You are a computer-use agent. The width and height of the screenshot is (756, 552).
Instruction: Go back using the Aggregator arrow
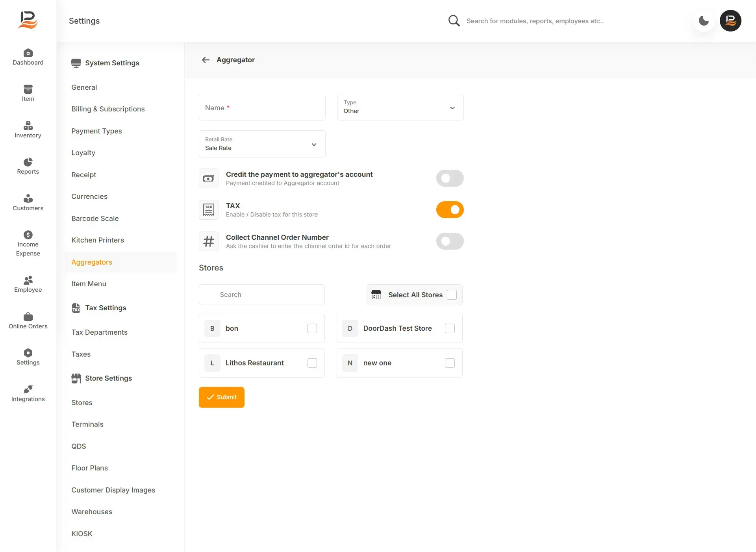206,60
